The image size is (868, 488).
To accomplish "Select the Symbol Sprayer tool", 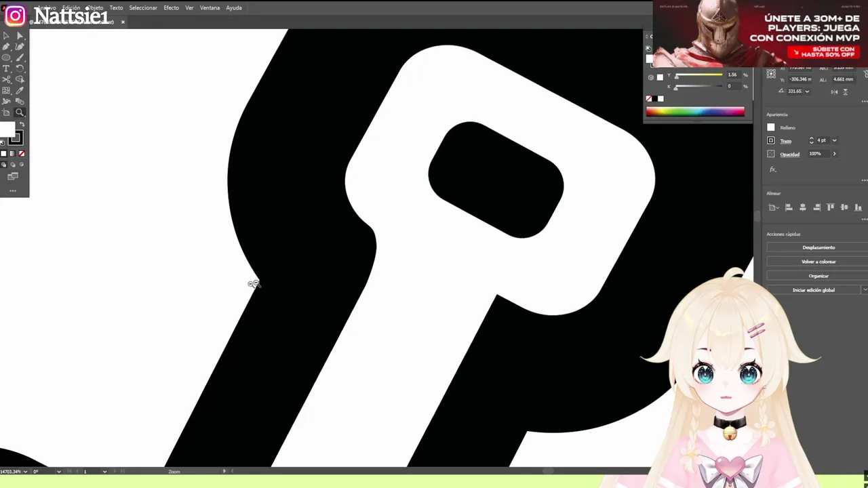I will pyautogui.click(x=6, y=101).
